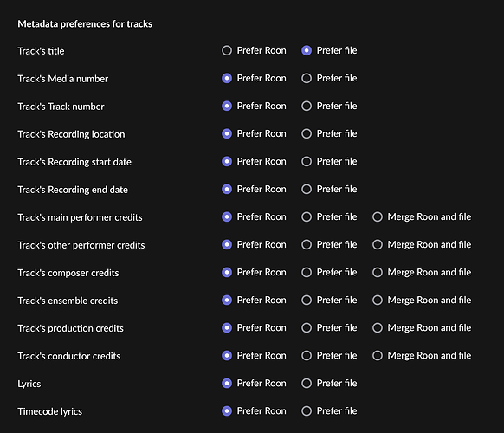Merge Roon and file for other performer credits
This screenshot has width=504, height=433.
[x=378, y=244]
